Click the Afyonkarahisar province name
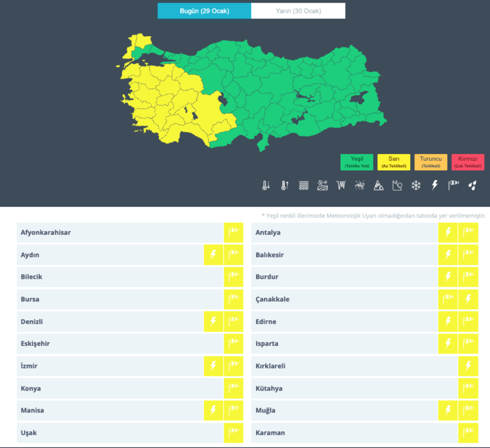The height and width of the screenshot is (448, 490). (46, 232)
